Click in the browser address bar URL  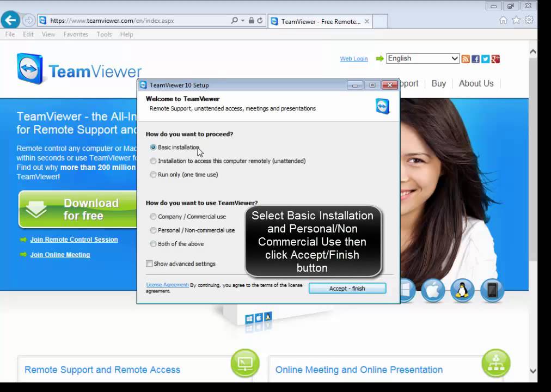pyautogui.click(x=112, y=21)
